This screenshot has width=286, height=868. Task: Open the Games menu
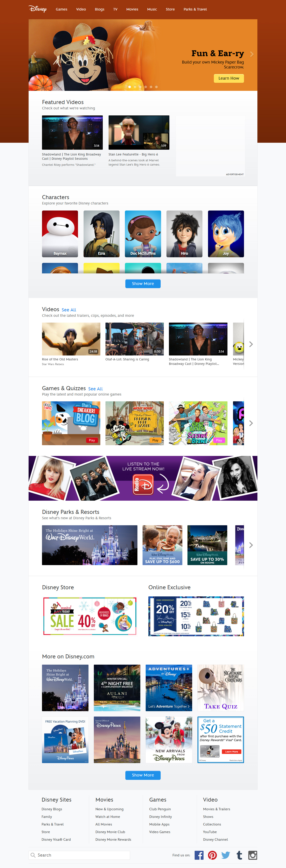coord(62,9)
